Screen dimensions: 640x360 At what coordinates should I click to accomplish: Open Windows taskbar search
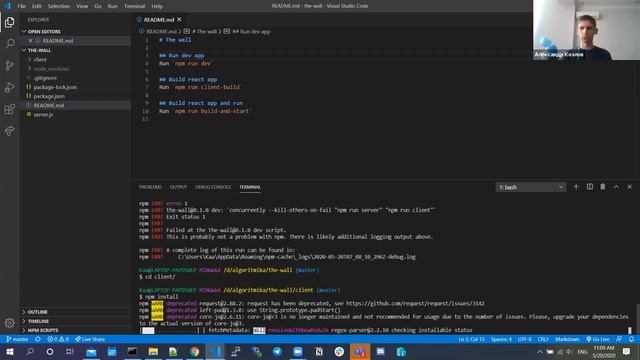pyautogui.click(x=30, y=351)
